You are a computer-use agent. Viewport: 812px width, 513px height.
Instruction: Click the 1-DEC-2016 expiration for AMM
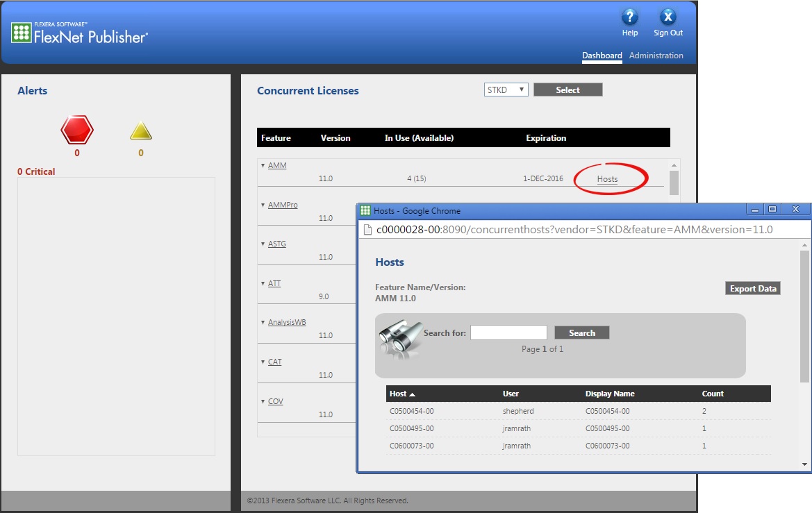coord(542,178)
